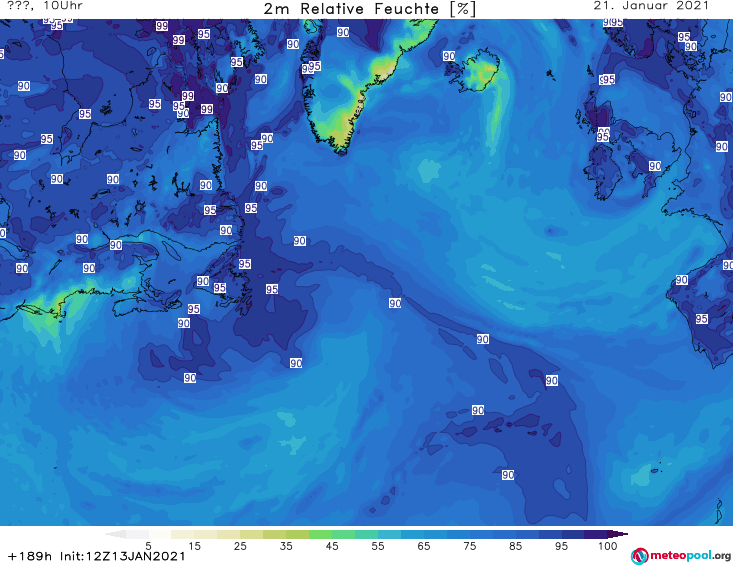Click the '75' legend scale label
This screenshot has width=733, height=566.
coord(470,546)
